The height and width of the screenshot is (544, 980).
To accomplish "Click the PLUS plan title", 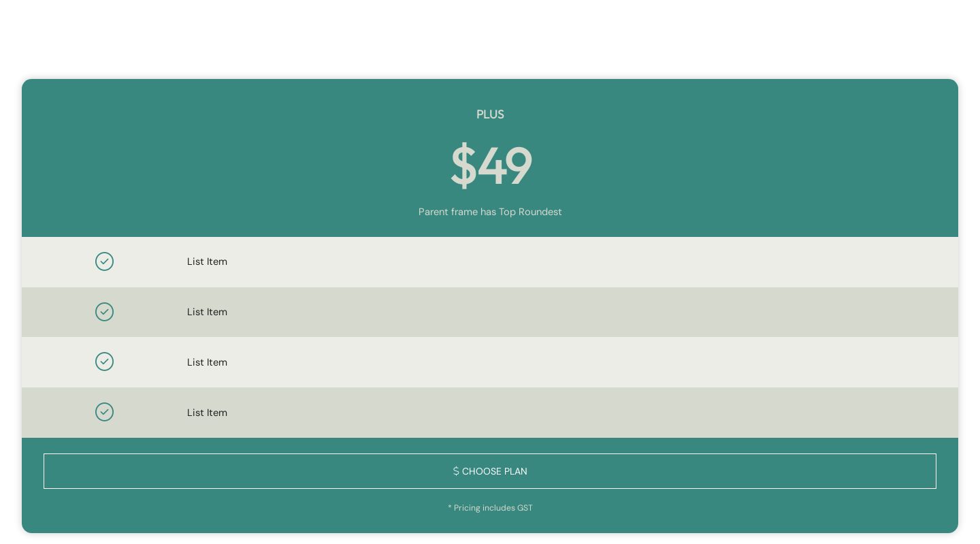I will 490,114.
